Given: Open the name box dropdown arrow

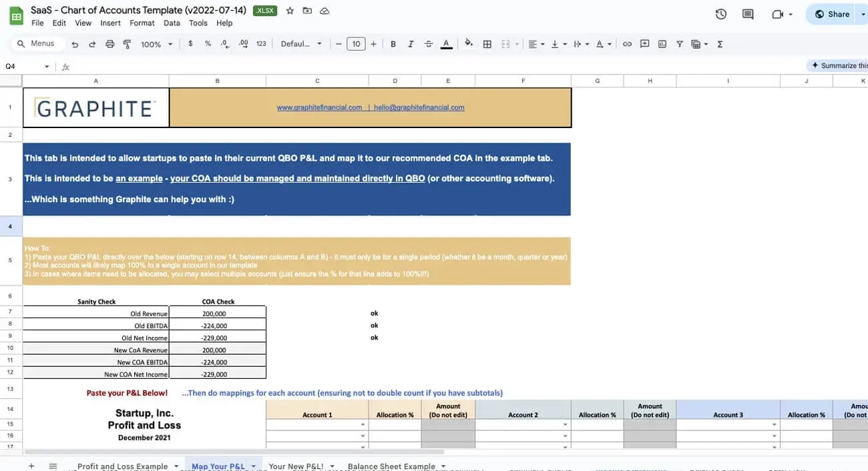Looking at the screenshot, I should (47, 67).
